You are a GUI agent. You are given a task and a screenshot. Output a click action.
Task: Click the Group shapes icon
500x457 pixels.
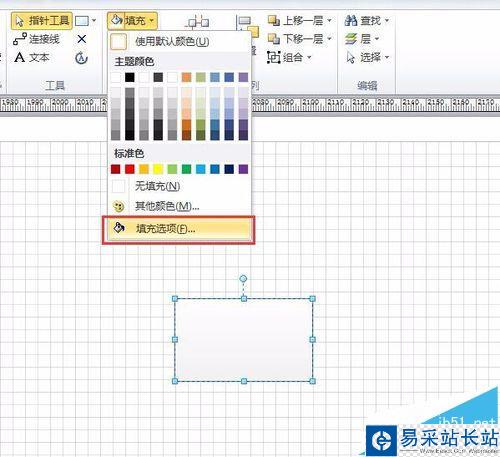(x=273, y=58)
